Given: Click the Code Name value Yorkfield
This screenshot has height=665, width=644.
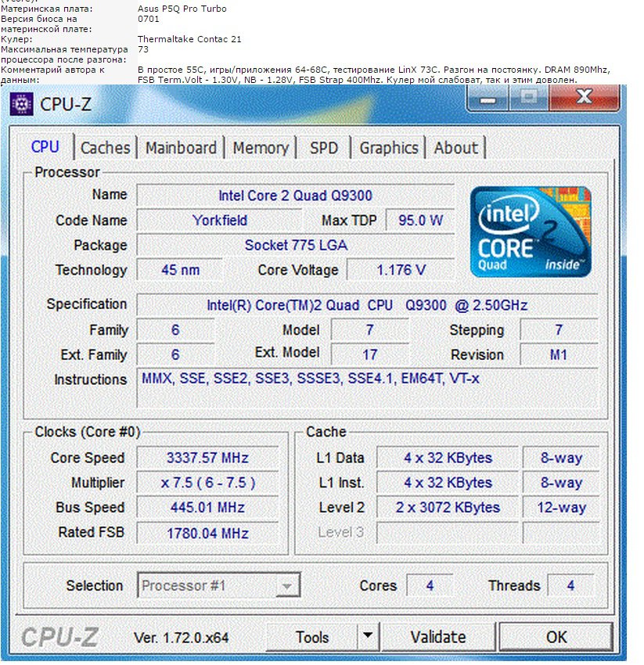Looking at the screenshot, I should tap(219, 221).
